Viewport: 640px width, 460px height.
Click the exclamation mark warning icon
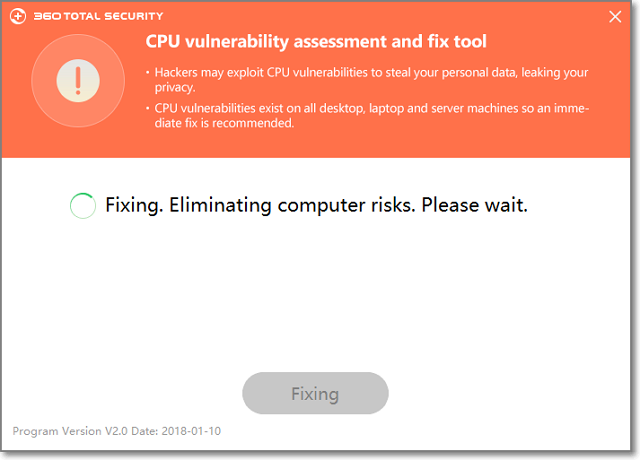pyautogui.click(x=71, y=83)
